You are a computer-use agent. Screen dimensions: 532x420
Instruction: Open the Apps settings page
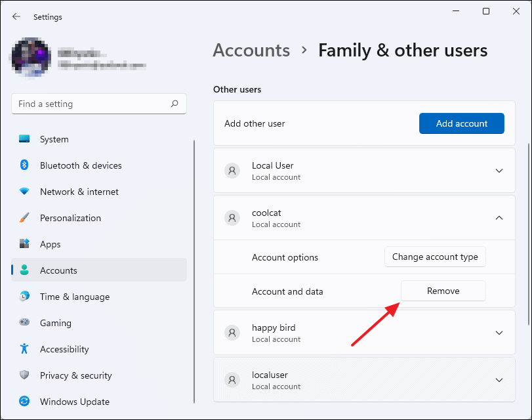[x=51, y=244]
